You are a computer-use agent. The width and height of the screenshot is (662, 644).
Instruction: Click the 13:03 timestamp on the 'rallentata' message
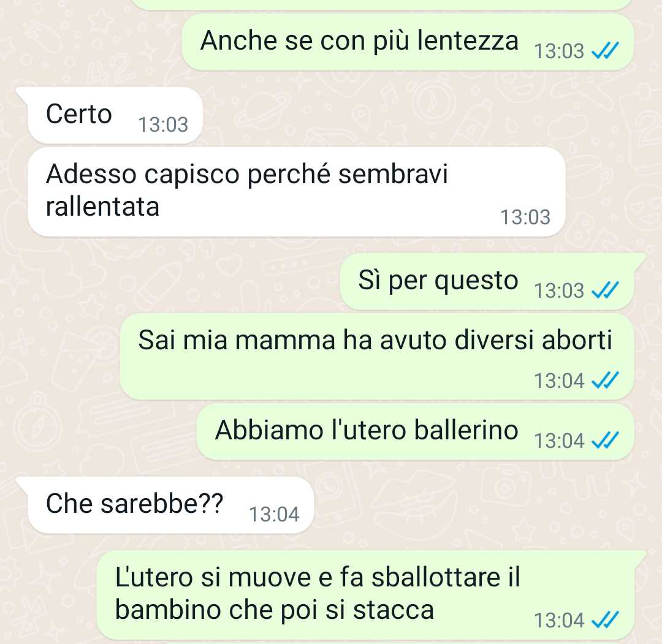tap(525, 218)
